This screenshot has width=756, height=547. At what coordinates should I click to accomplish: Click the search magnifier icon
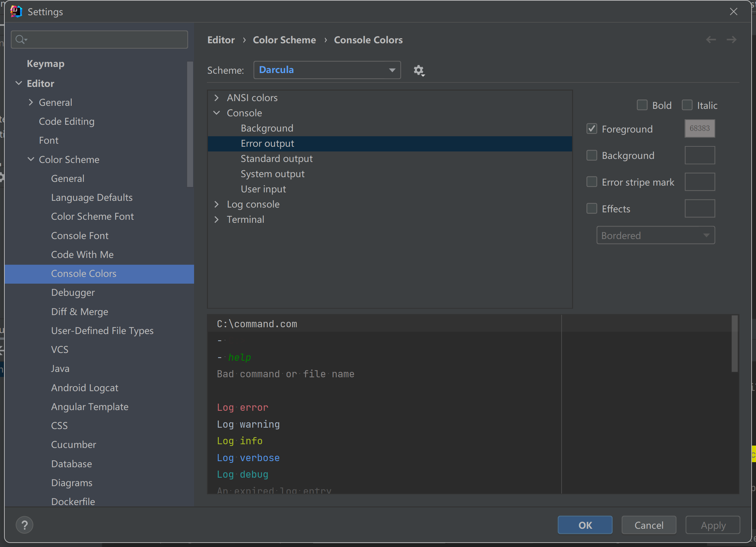coord(21,40)
